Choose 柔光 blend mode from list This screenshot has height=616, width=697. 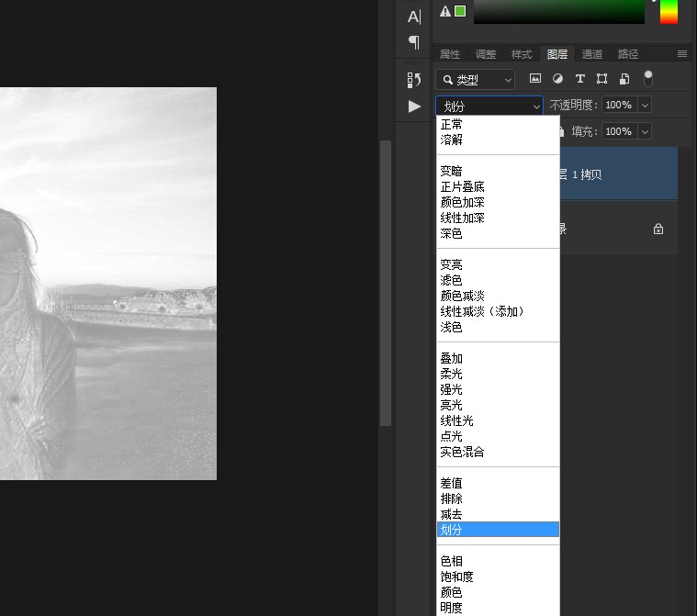point(451,374)
